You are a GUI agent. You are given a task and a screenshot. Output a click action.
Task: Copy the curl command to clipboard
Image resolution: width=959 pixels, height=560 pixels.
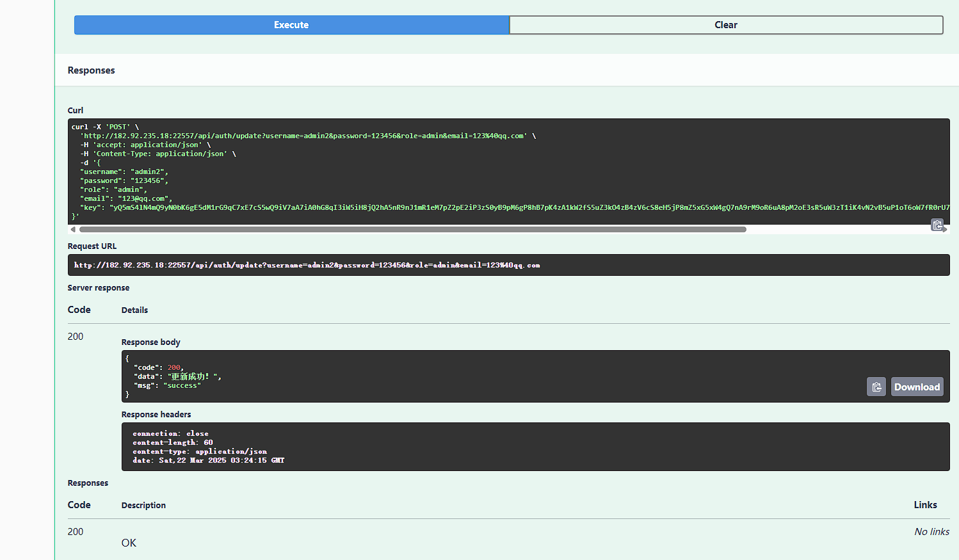[x=937, y=225]
